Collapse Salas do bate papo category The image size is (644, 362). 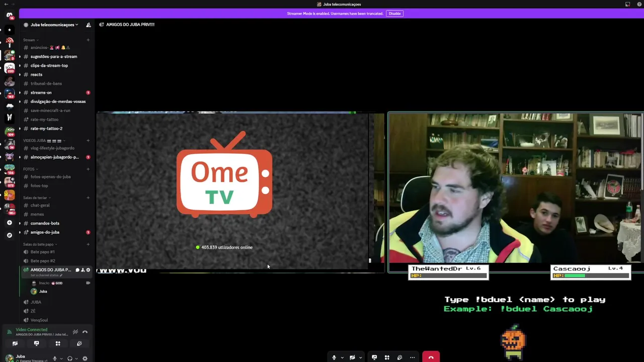pos(40,244)
